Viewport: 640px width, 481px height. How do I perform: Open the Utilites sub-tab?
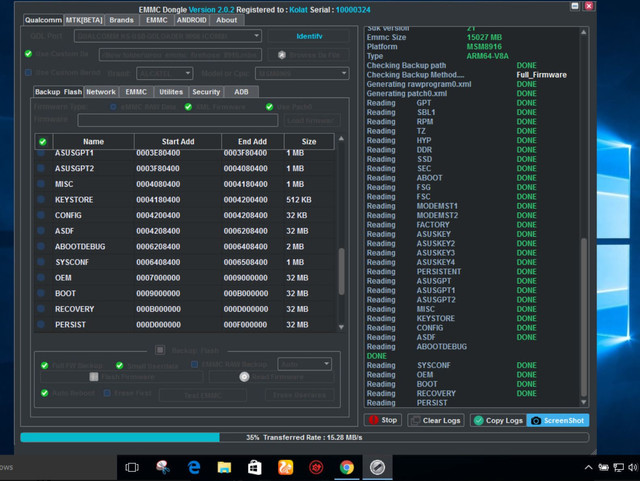[x=171, y=92]
